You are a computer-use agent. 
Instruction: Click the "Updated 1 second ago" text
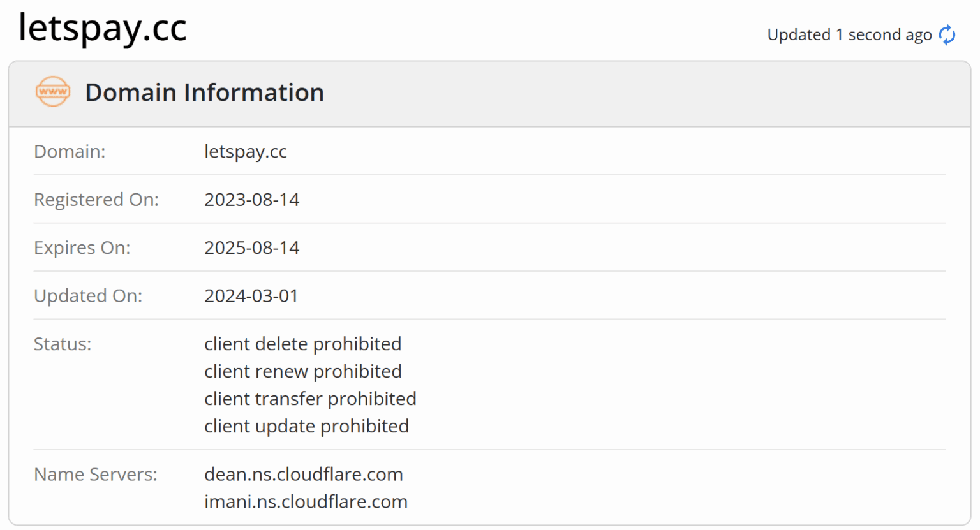(849, 34)
